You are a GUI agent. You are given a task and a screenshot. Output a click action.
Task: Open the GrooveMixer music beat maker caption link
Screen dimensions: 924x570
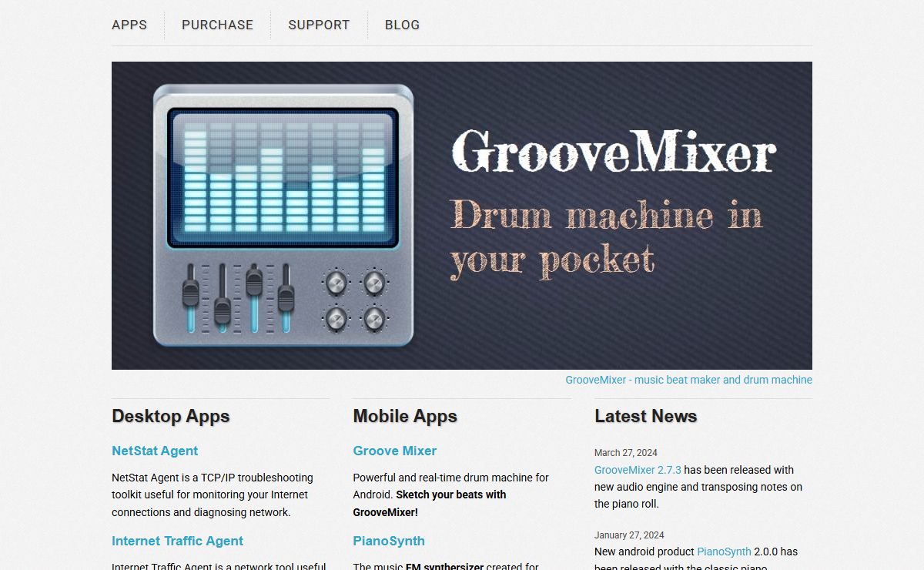(x=688, y=380)
